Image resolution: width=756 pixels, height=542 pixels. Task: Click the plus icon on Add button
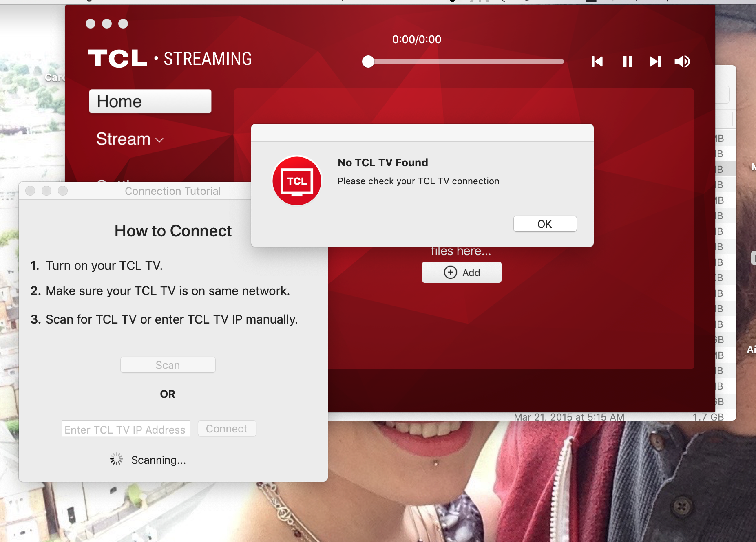coord(450,272)
